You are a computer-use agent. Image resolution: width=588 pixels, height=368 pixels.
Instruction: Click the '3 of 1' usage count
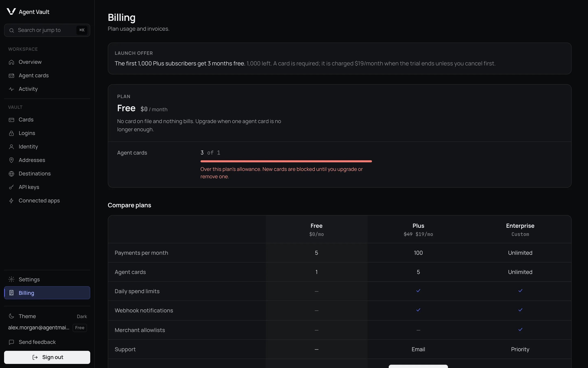210,153
